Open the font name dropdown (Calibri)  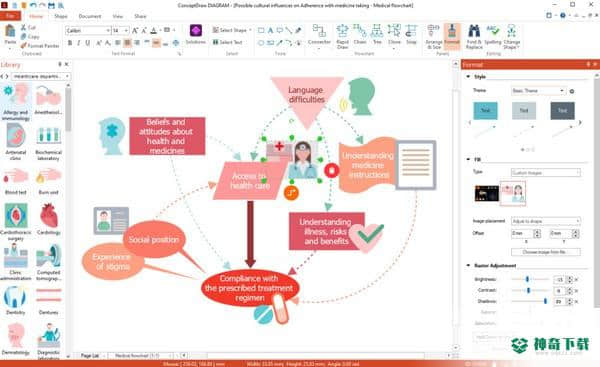pyautogui.click(x=108, y=30)
